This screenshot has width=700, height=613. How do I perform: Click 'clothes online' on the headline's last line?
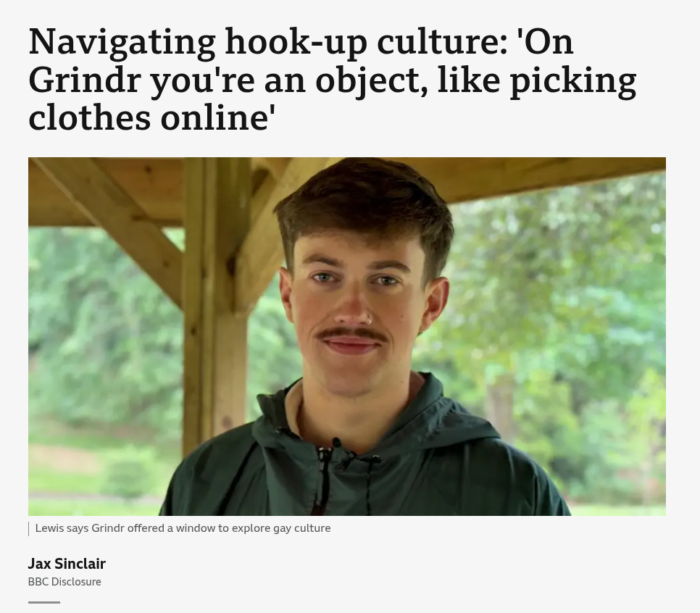point(151,118)
